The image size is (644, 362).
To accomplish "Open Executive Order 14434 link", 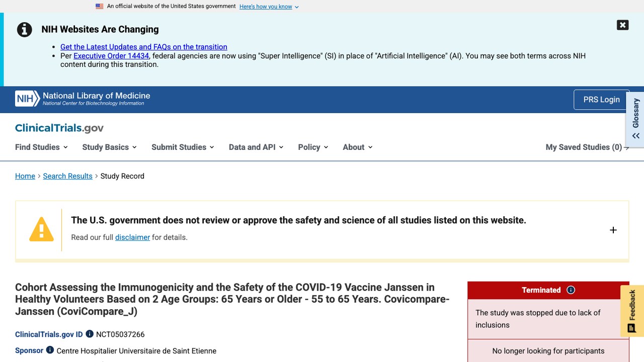I will coord(111,56).
